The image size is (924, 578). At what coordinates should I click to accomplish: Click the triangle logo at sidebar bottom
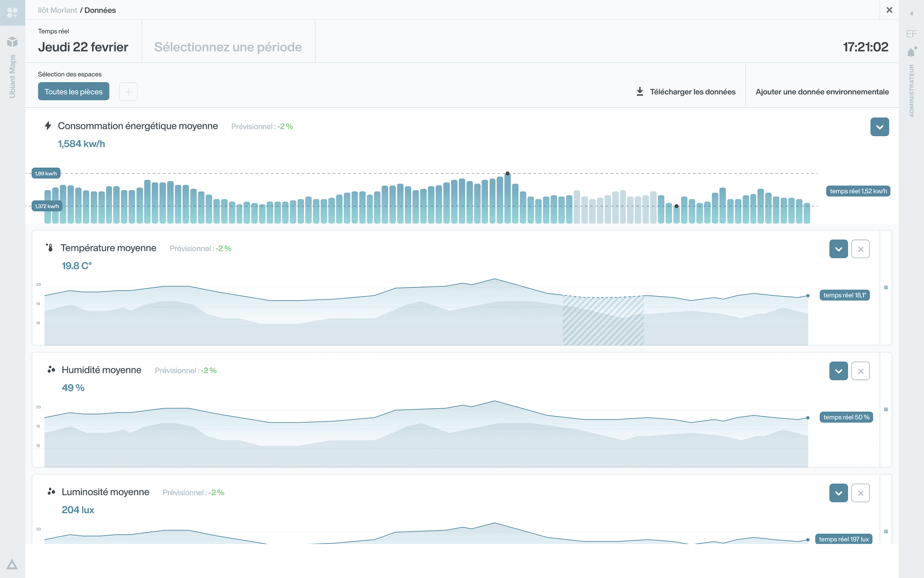(x=12, y=564)
